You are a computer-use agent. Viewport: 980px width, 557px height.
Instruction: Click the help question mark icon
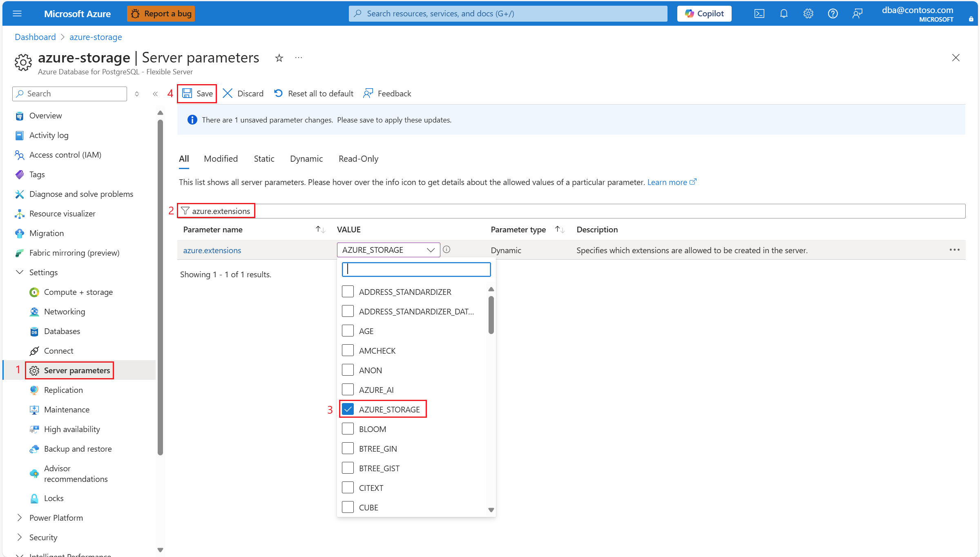tap(833, 13)
